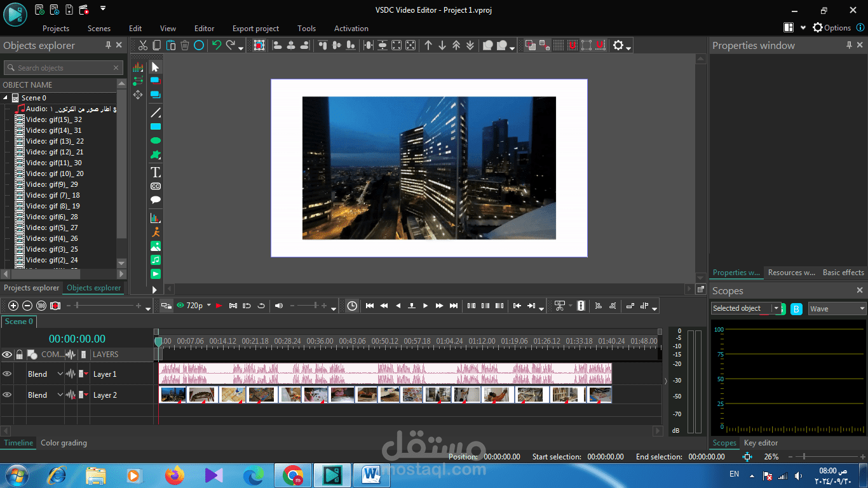Viewport: 868px width, 488px height.
Task: Add an Image object
Action: point(156,246)
